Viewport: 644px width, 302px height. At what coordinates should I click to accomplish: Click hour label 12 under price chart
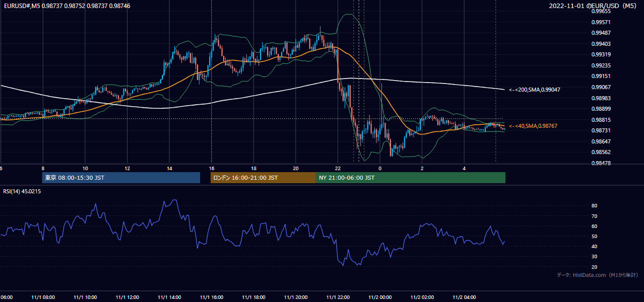127,169
